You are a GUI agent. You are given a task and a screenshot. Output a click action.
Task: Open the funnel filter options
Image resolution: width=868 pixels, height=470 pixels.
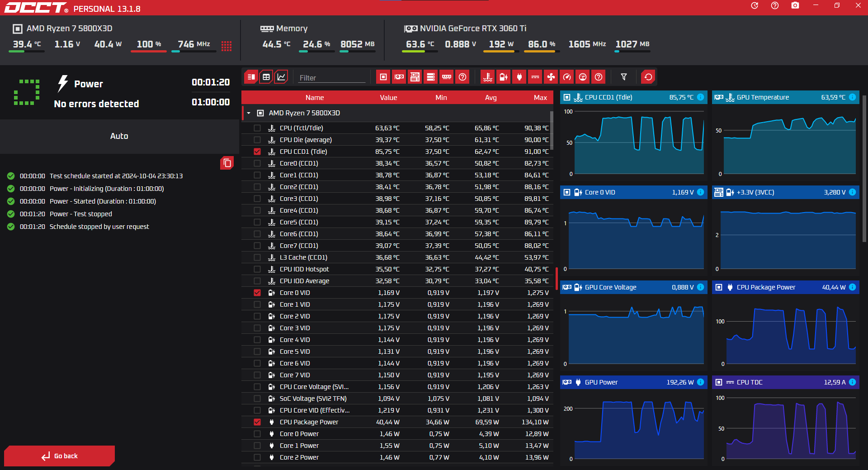pos(624,77)
